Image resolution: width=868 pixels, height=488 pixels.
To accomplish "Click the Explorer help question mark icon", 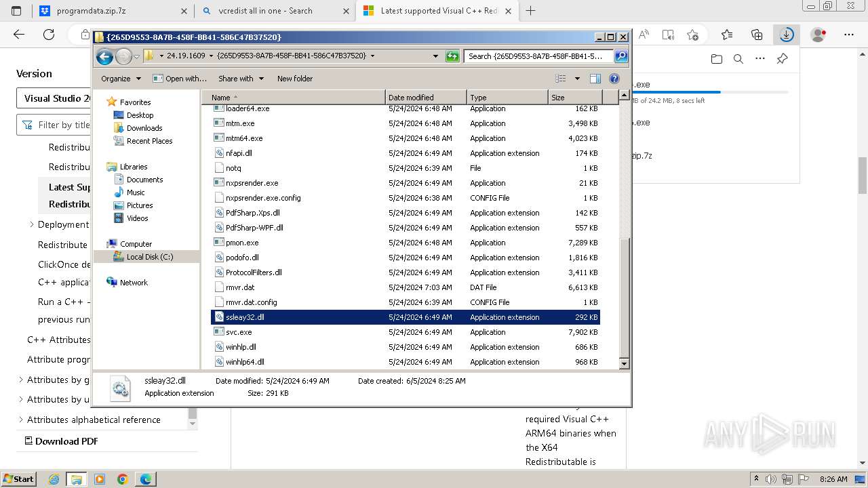I will [614, 79].
